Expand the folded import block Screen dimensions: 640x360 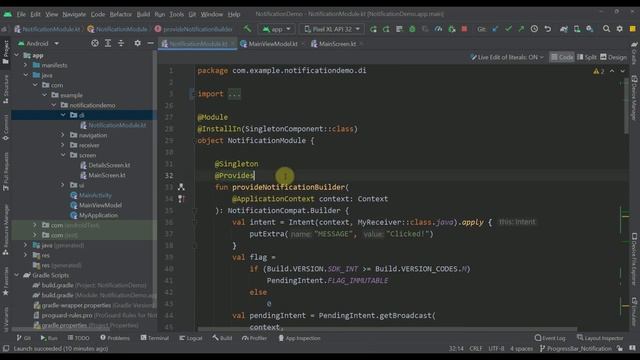coord(234,94)
